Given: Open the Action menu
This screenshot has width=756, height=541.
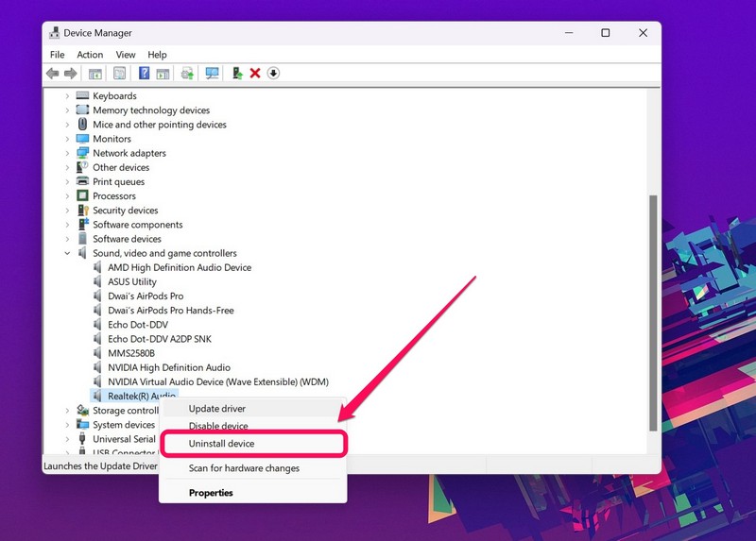Looking at the screenshot, I should [x=90, y=55].
